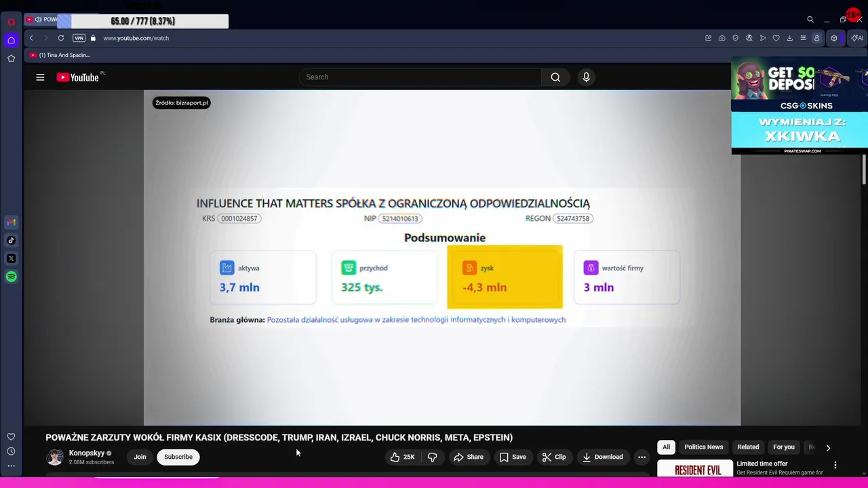Open more actions ellipsis under the video

click(x=642, y=457)
